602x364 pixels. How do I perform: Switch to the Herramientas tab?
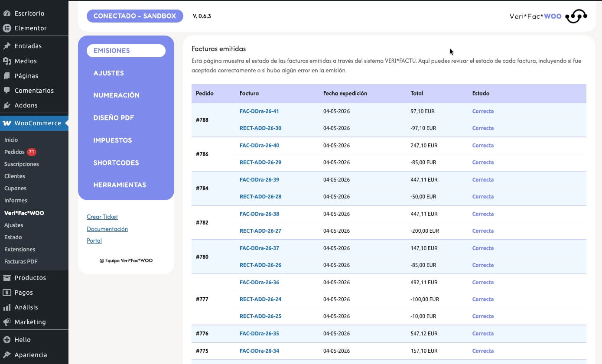pyautogui.click(x=120, y=185)
